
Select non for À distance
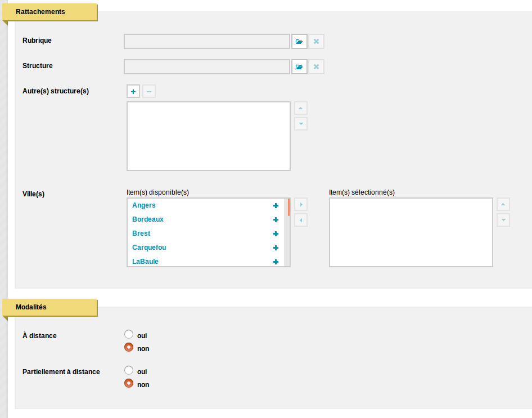(129, 347)
